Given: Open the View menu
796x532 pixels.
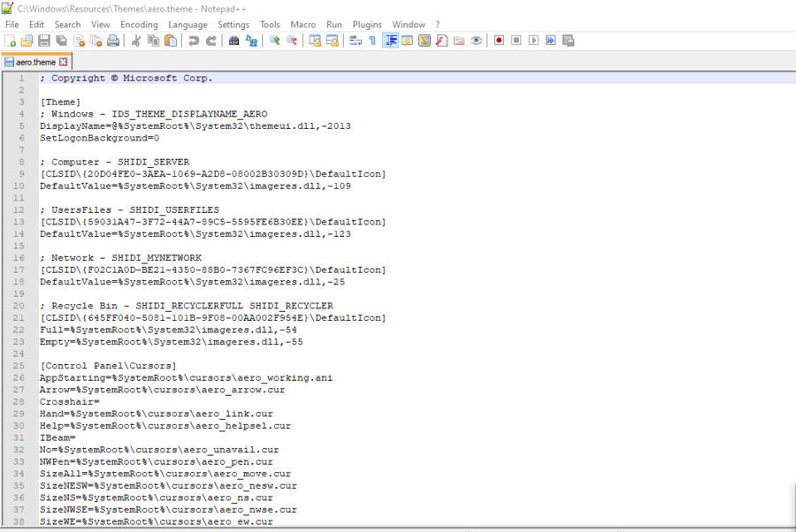Looking at the screenshot, I should coord(101,25).
